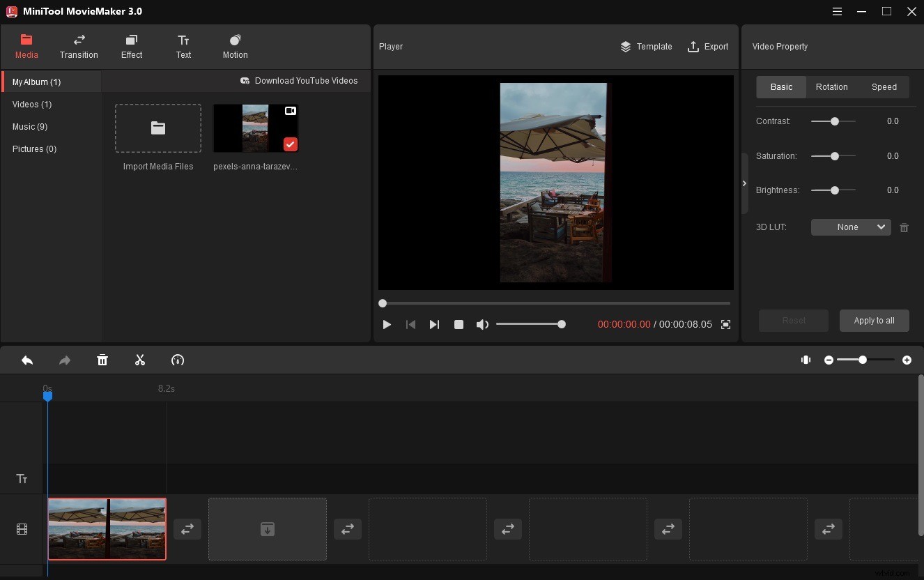Enter fullscreen preview mode
Image resolution: width=924 pixels, height=580 pixels.
725,324
